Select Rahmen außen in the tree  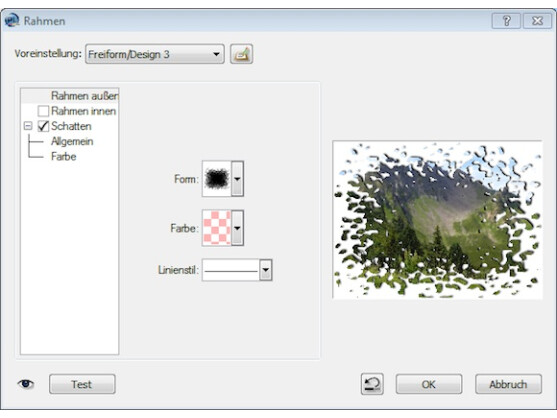point(84,96)
